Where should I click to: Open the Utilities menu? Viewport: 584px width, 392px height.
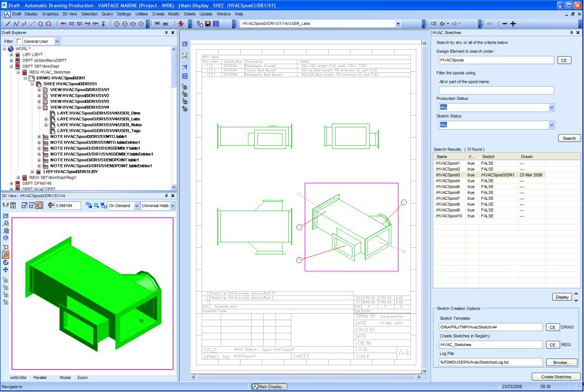point(141,13)
